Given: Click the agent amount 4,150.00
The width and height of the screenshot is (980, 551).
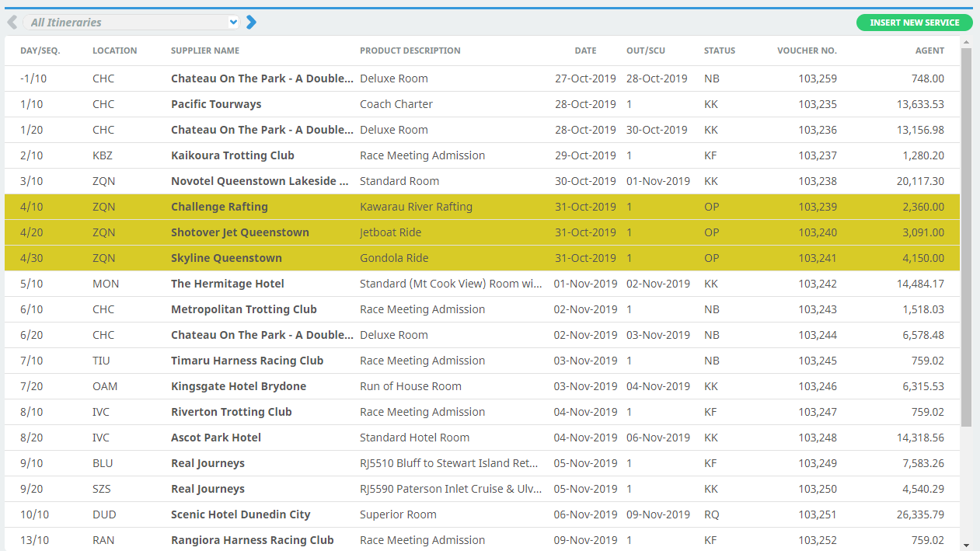Looking at the screenshot, I should click(x=923, y=258).
